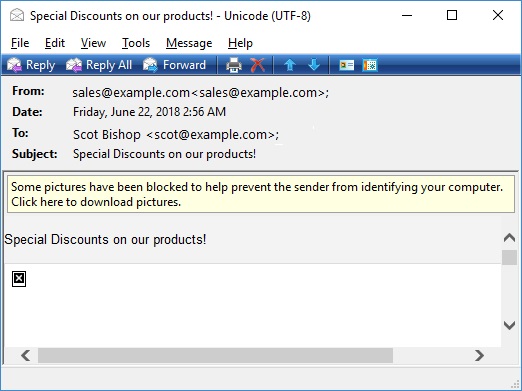Click the horizontal scrollbar right arrow
Viewport: 522px width, 391px height.
tap(479, 355)
